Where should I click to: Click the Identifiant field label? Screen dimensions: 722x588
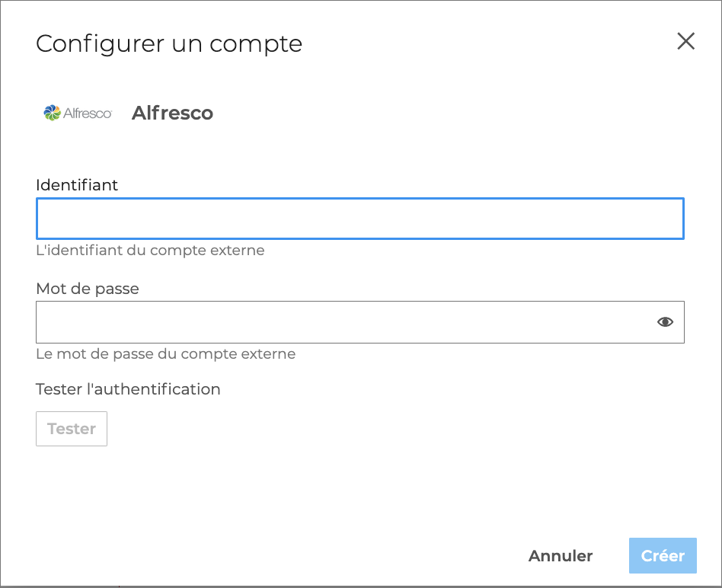(x=77, y=184)
